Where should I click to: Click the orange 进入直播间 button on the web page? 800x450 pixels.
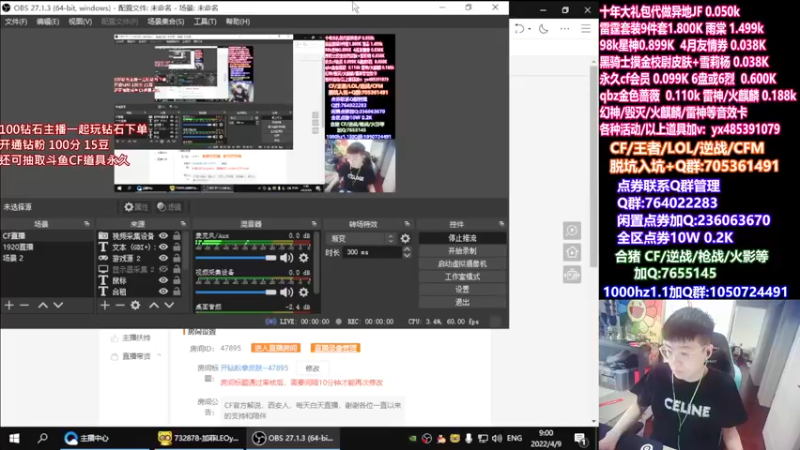[276, 348]
